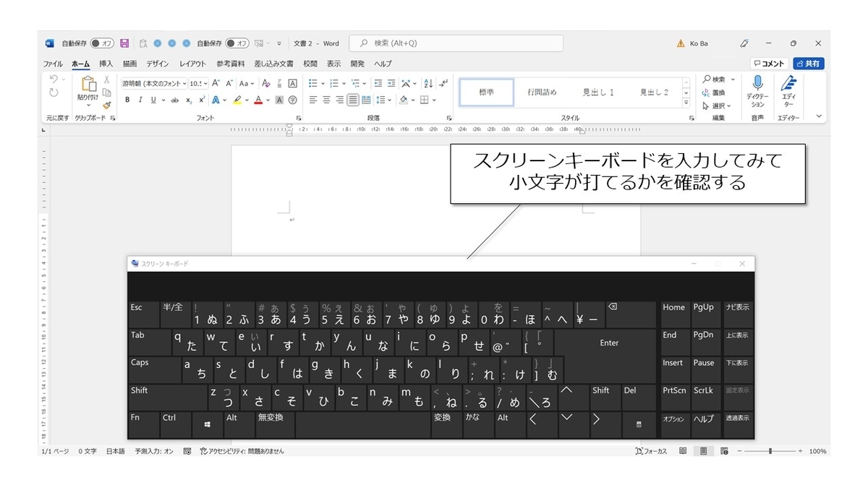Click 100% zoom level in status bar

coord(817,451)
